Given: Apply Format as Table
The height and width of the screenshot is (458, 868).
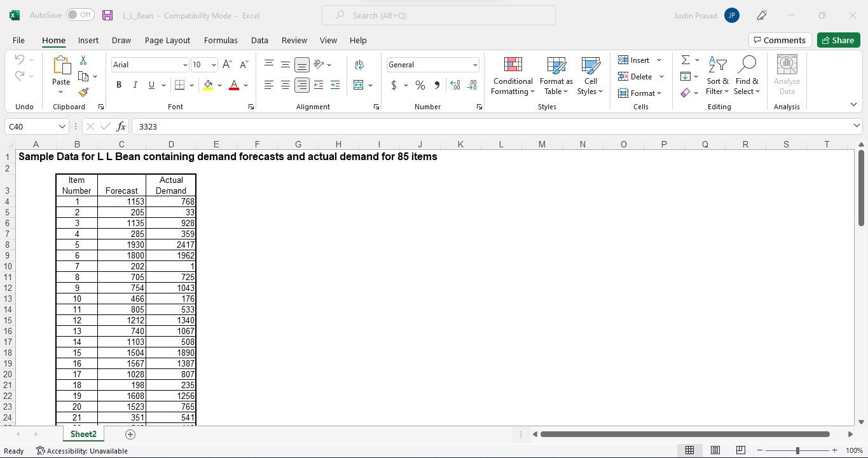Looking at the screenshot, I should (x=555, y=75).
